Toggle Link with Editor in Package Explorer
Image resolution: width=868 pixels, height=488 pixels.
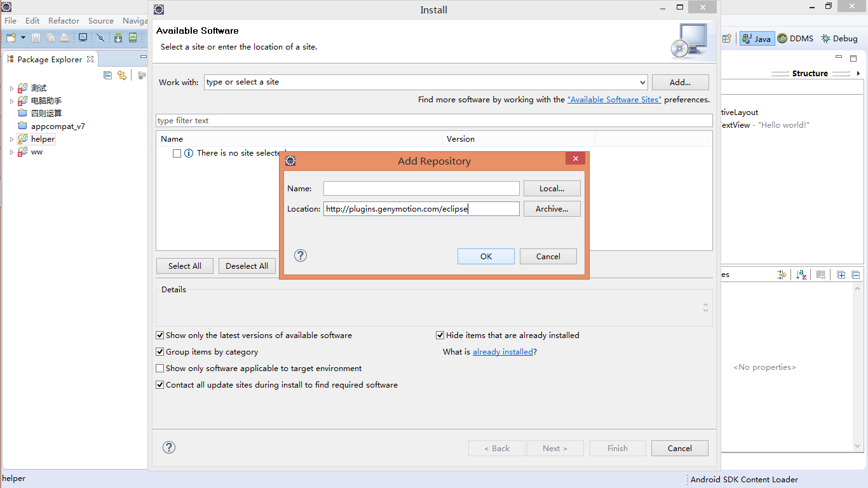[122, 75]
